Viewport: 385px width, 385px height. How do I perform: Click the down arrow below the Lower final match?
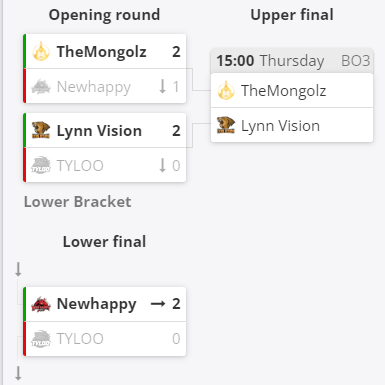coord(18,373)
